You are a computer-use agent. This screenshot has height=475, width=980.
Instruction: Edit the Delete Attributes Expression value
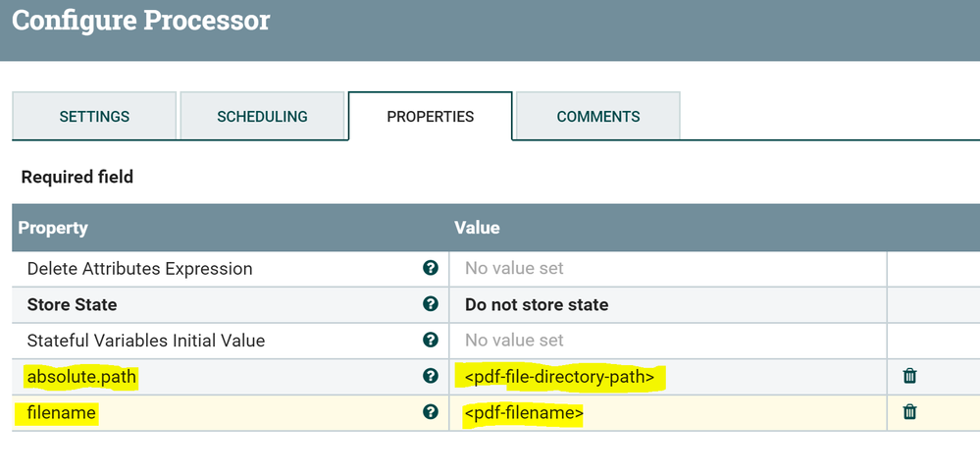pyautogui.click(x=667, y=268)
